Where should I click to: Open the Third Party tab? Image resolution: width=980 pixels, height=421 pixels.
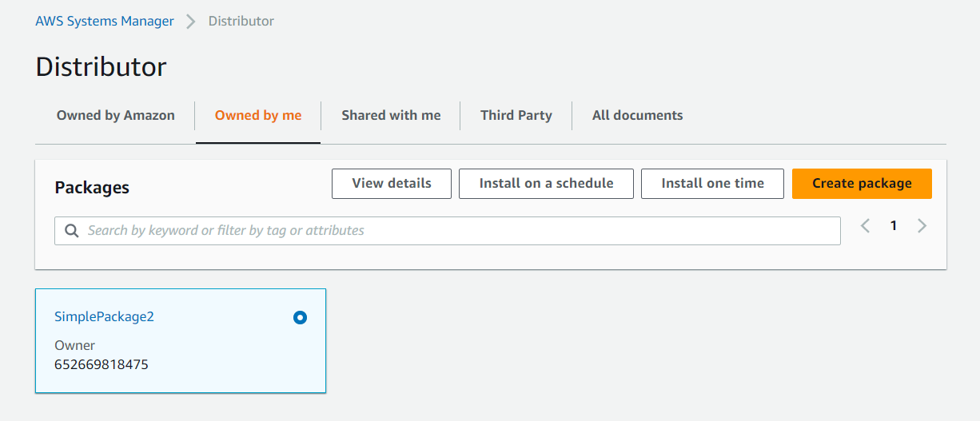[x=516, y=115]
